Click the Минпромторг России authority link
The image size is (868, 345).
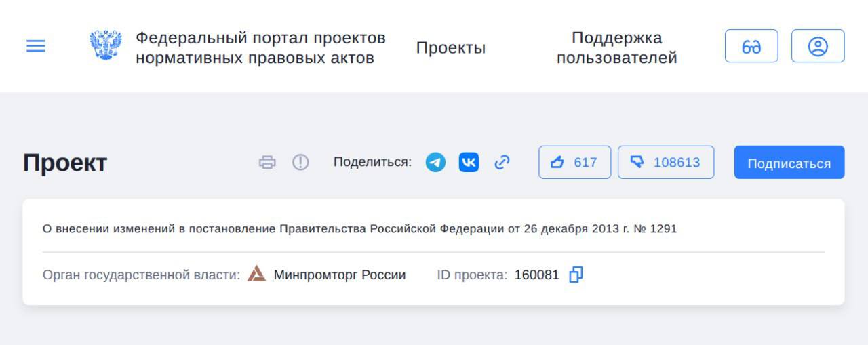pos(339,275)
